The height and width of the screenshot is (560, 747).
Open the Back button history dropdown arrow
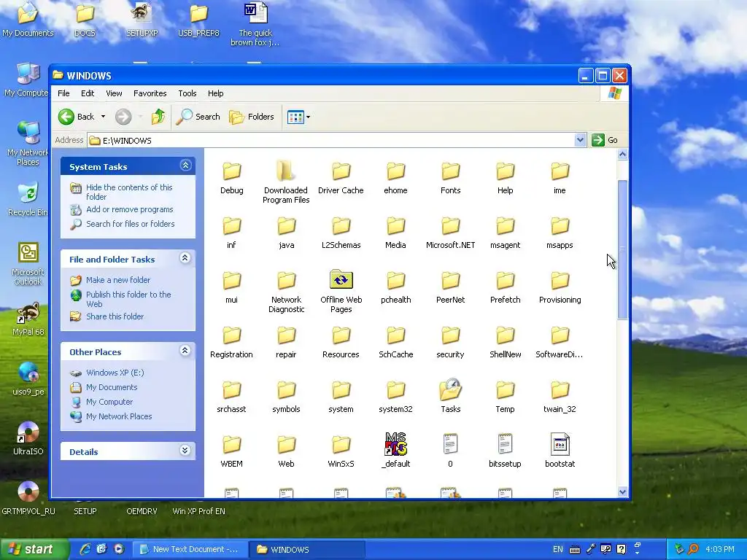103,117
